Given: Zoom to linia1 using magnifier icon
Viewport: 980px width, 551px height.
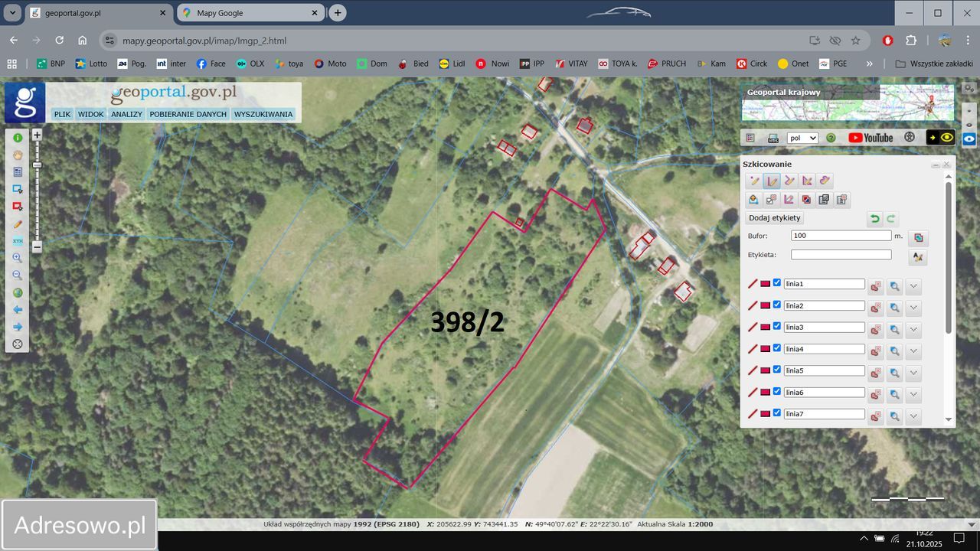Looking at the screenshot, I should coord(894,287).
